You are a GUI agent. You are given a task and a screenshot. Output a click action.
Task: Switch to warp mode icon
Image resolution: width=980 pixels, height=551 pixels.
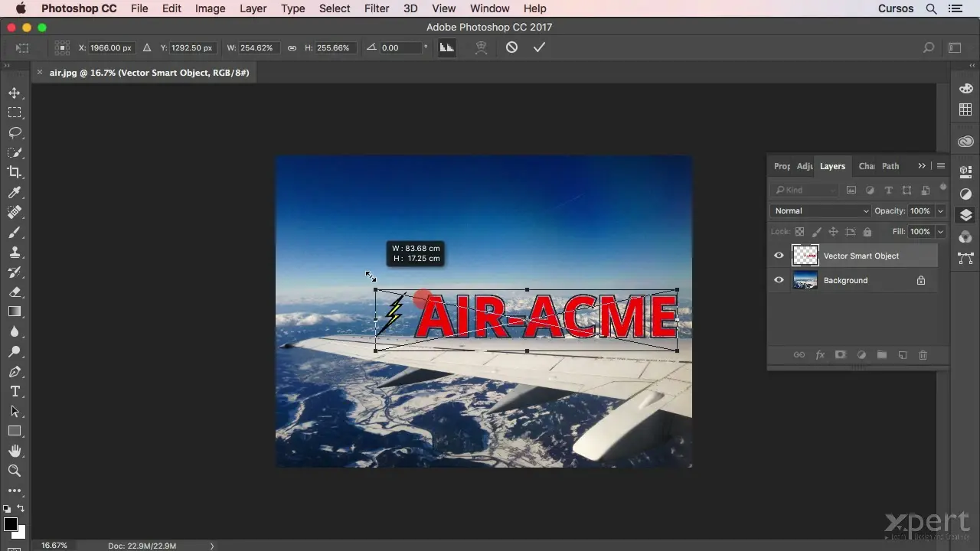pyautogui.click(x=481, y=47)
